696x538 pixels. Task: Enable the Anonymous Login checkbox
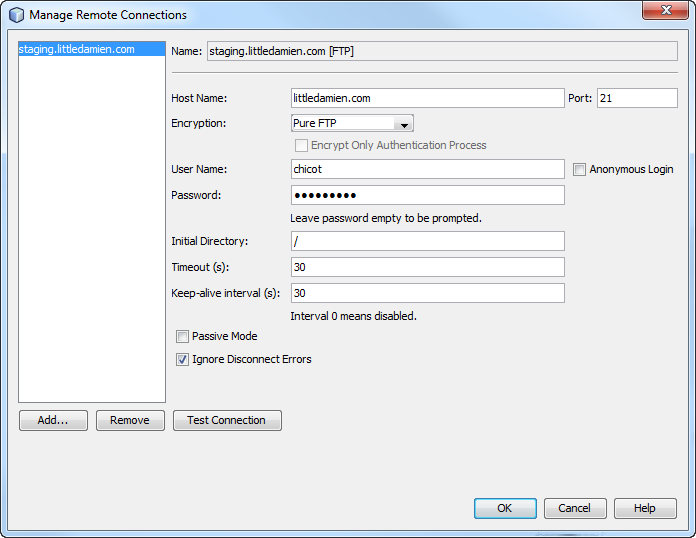(580, 170)
